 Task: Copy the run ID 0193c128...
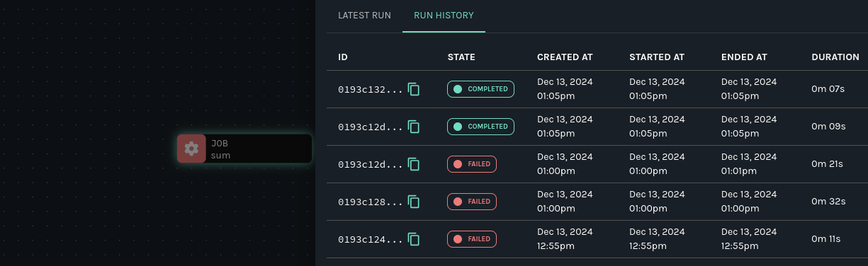[414, 202]
